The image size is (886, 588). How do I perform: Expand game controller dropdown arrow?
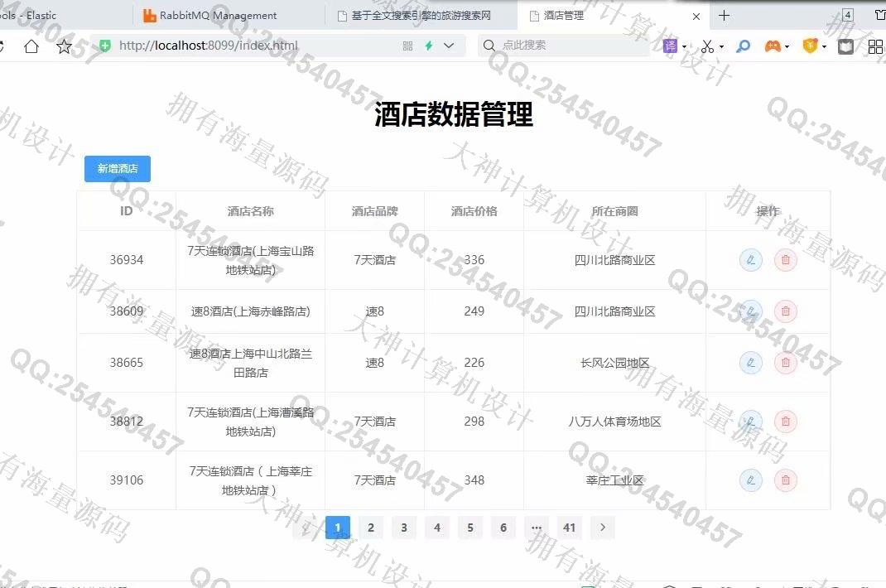787,47
